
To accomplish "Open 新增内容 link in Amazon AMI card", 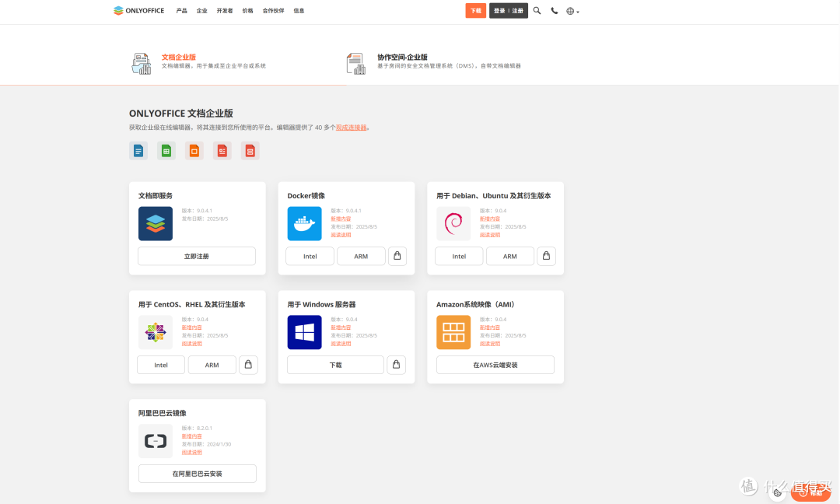I will (490, 327).
